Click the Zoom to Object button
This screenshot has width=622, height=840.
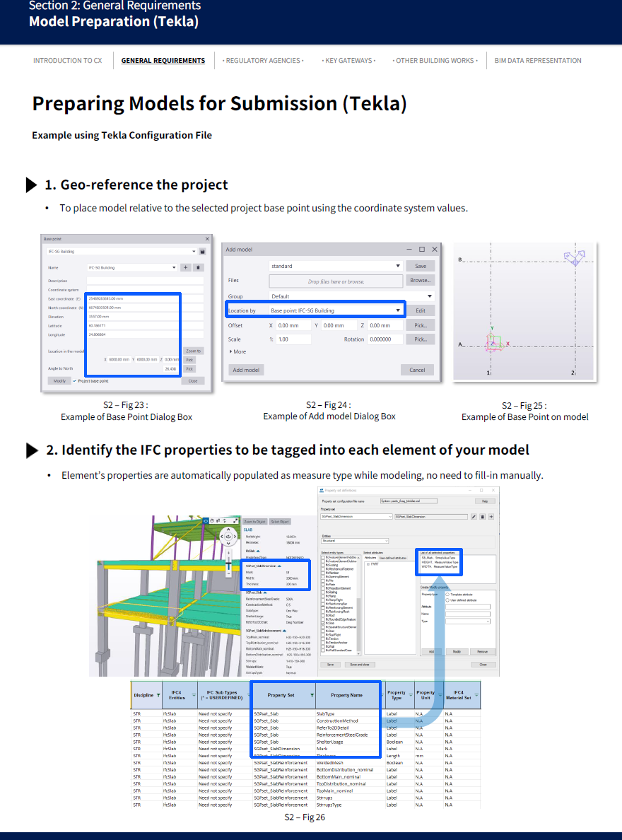tap(255, 521)
